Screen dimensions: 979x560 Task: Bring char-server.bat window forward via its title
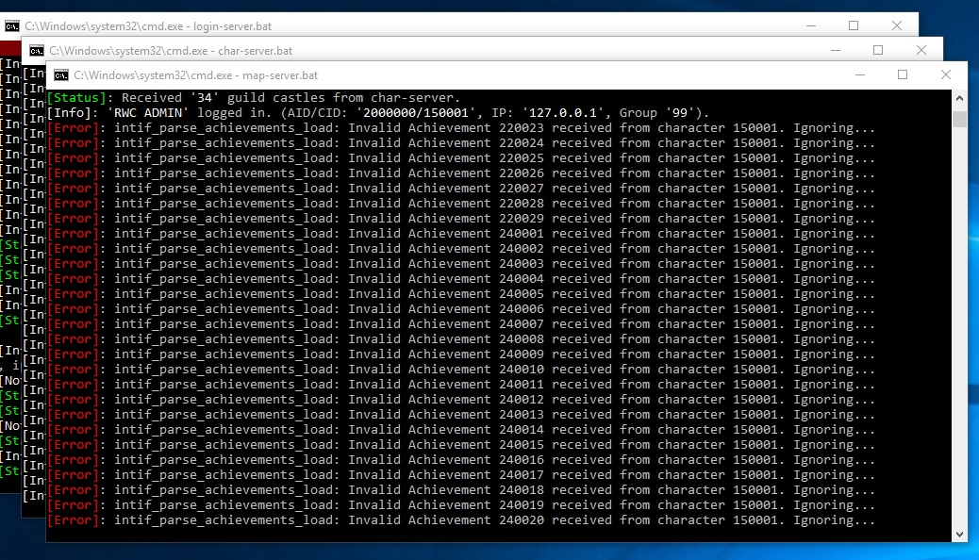point(171,51)
